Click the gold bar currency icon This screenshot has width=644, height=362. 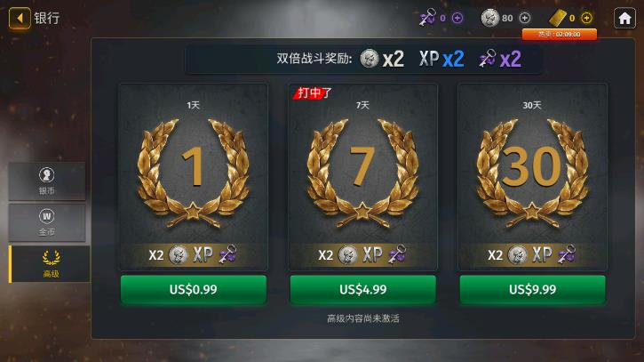tap(557, 18)
